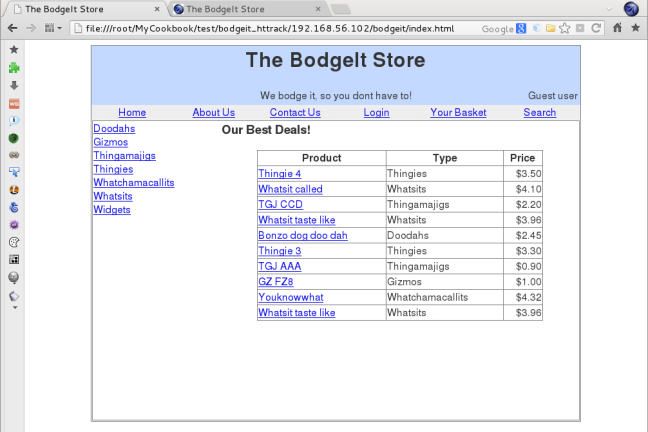Open the Your Basket navigation link
The height and width of the screenshot is (432, 648).
point(458,112)
